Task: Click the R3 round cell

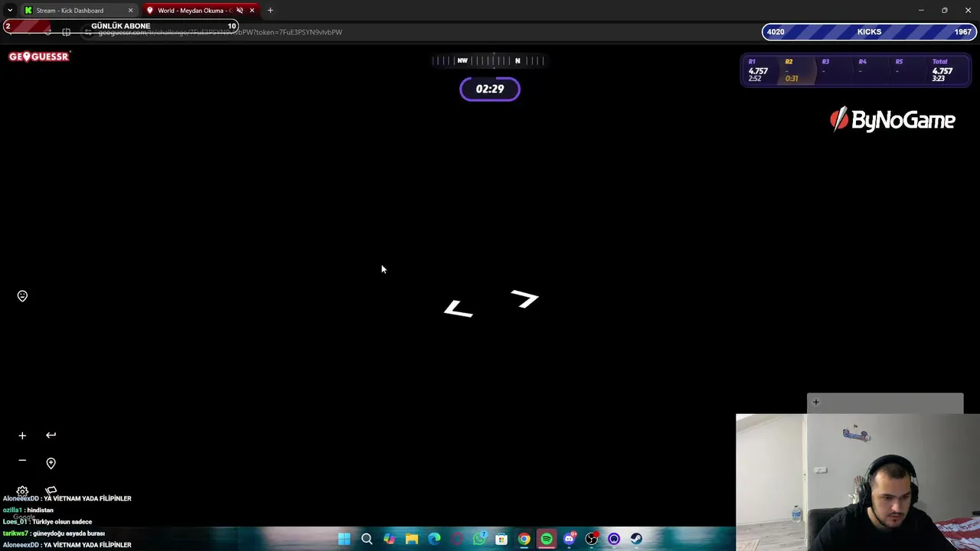Action: (x=825, y=70)
